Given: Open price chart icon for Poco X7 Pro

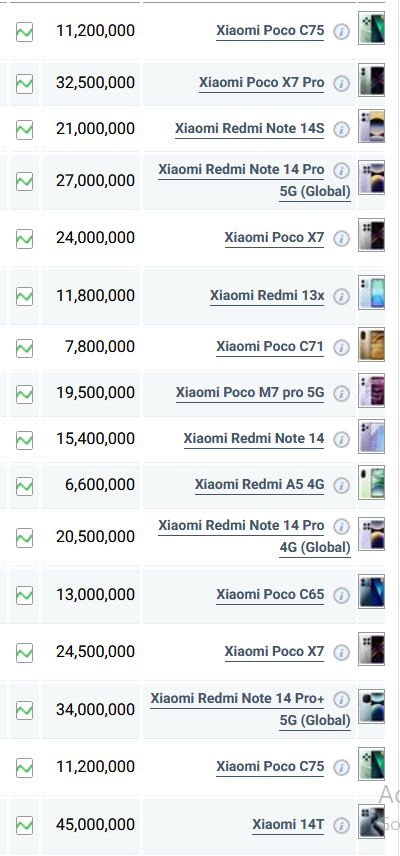Looking at the screenshot, I should pos(24,84).
